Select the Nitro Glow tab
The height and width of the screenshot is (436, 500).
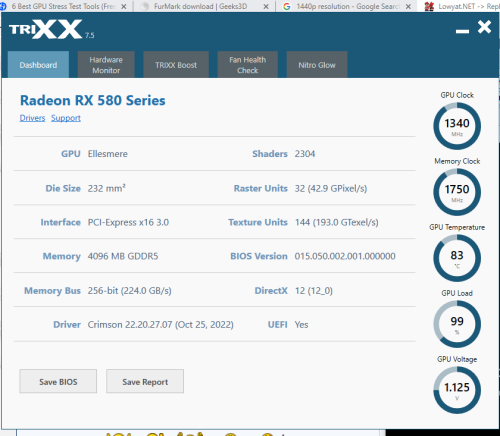(317, 65)
